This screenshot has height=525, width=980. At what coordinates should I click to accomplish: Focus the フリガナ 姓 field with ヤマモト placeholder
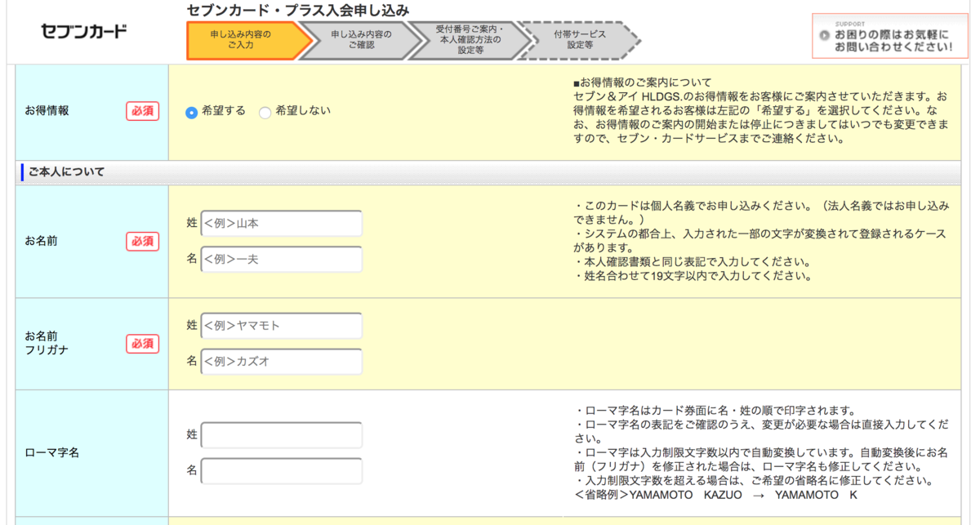pos(281,326)
